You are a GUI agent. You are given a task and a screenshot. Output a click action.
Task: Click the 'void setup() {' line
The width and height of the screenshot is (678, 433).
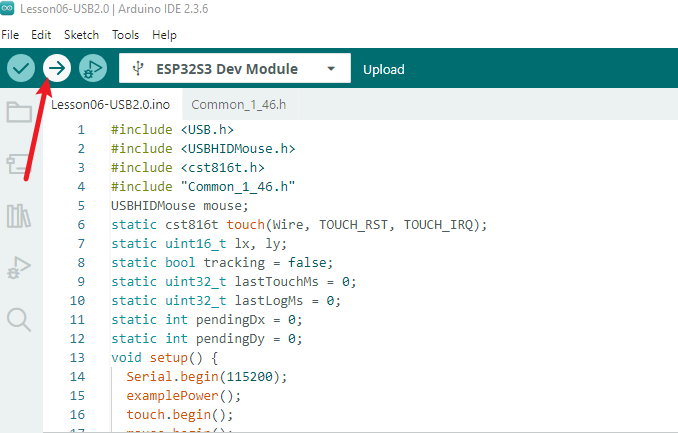(164, 358)
